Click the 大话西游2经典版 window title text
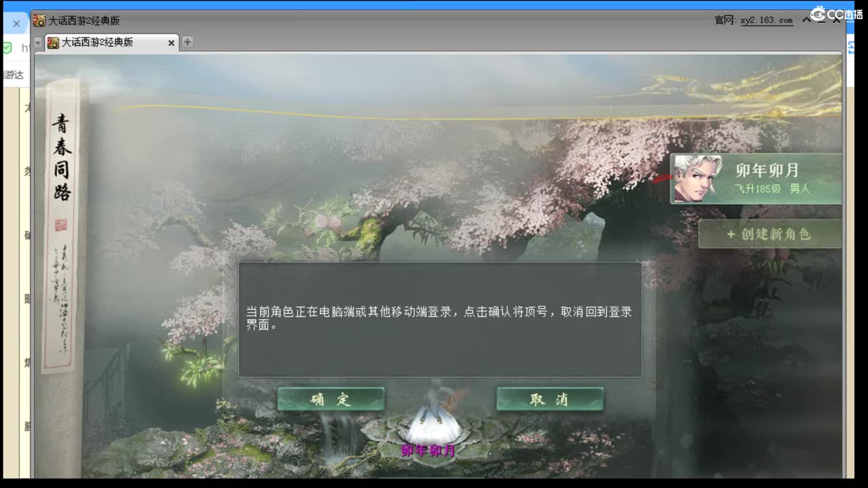Screen dimensions: 868x488 point(84,21)
